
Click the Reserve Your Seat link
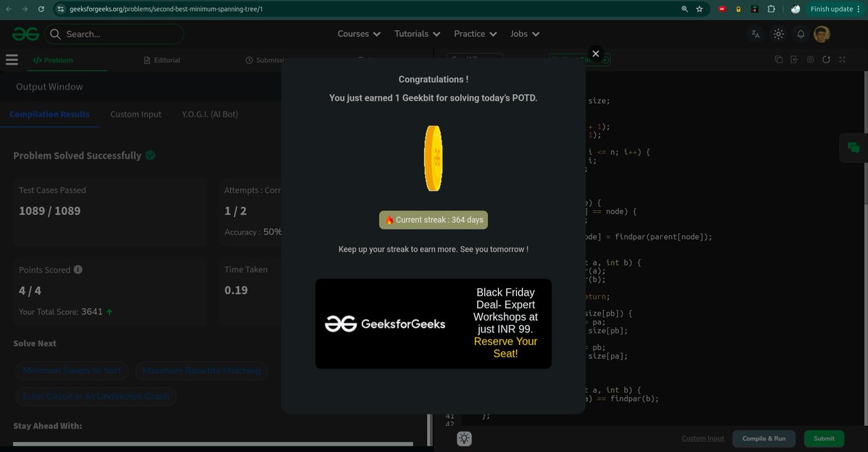coord(505,347)
